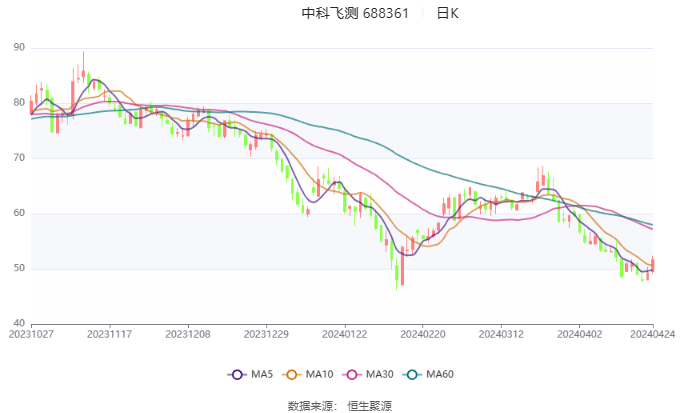
Task: Click the 恒生聚源 data source text
Action: click(x=369, y=406)
